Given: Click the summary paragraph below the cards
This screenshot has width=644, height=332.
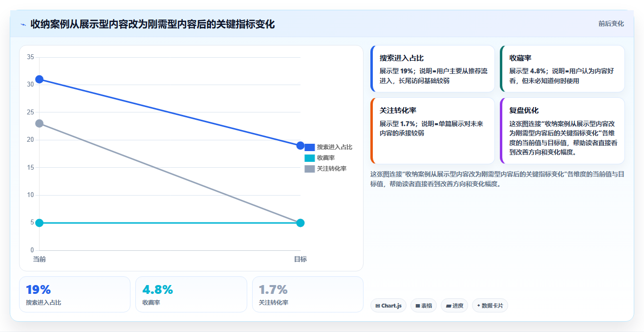Looking at the screenshot, I should pyautogui.click(x=497, y=179).
